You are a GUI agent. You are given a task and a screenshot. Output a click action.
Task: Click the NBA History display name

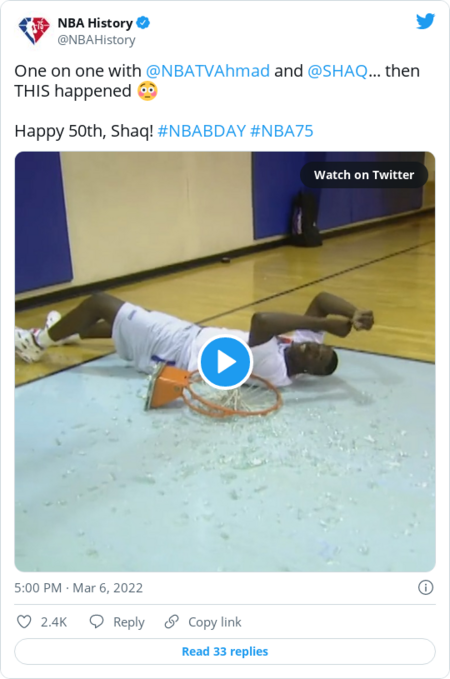pyautogui.click(x=95, y=23)
